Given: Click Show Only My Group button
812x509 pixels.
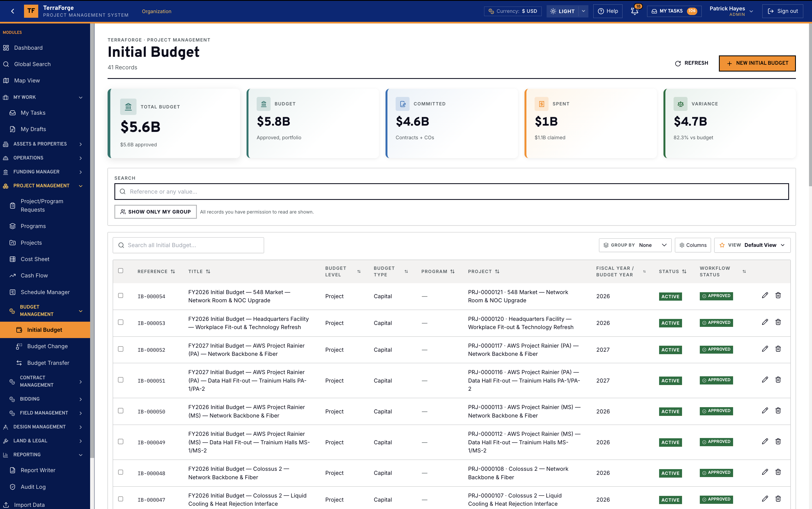Looking at the screenshot, I should click(155, 212).
